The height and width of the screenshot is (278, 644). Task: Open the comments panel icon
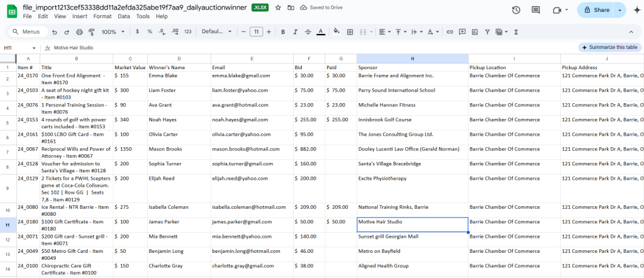tap(536, 10)
